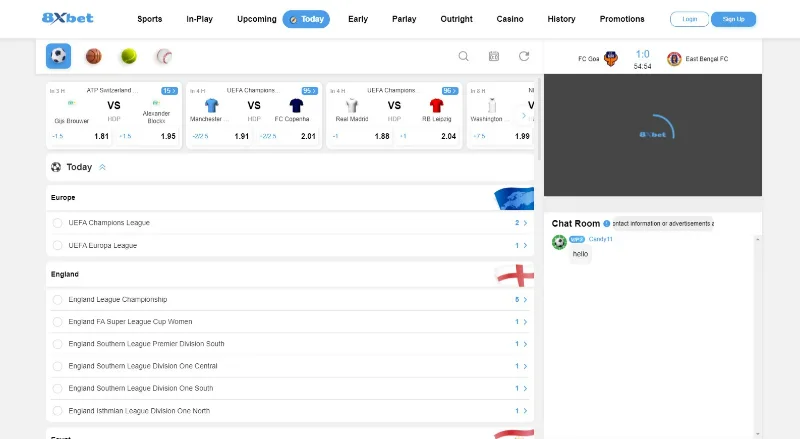Viewport: 800px width, 439px height.
Task: Open the 15 markets badge on ATP Switzerland card
Action: 169,91
